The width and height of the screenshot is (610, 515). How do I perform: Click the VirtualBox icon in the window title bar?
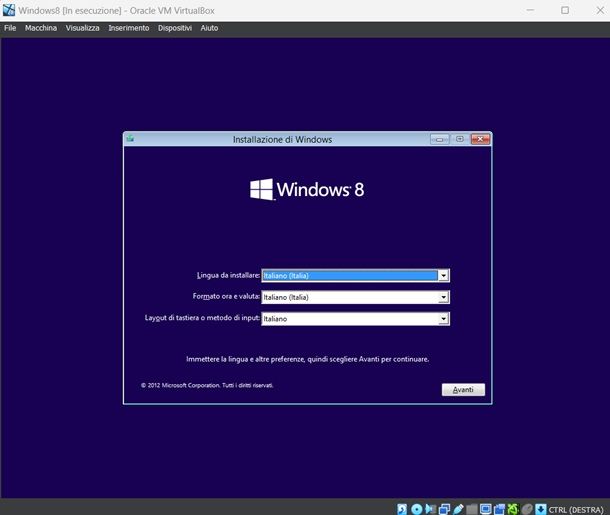8,9
